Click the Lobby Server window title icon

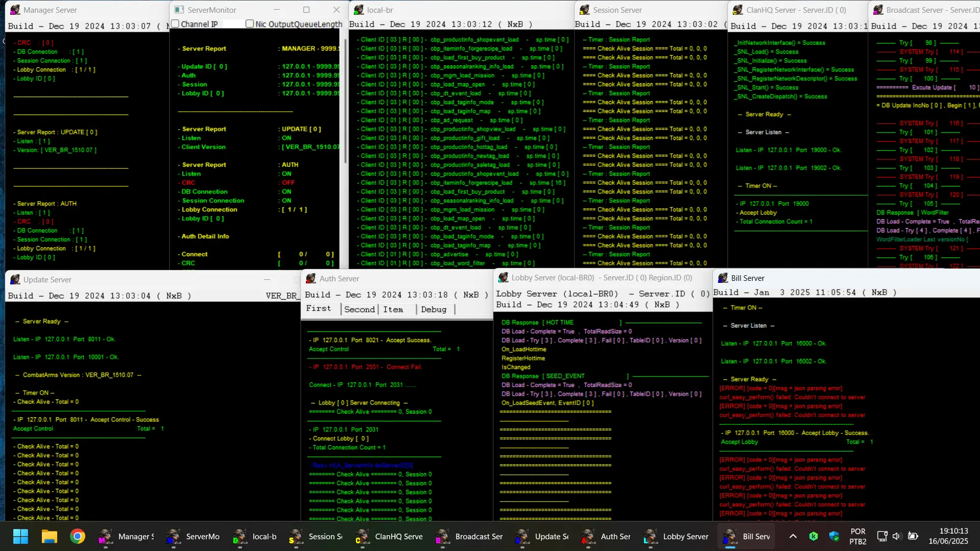click(504, 277)
